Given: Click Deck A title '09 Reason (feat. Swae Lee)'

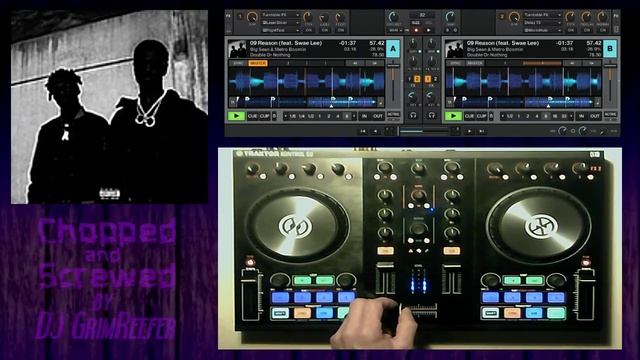Looking at the screenshot, I should 286,43.
